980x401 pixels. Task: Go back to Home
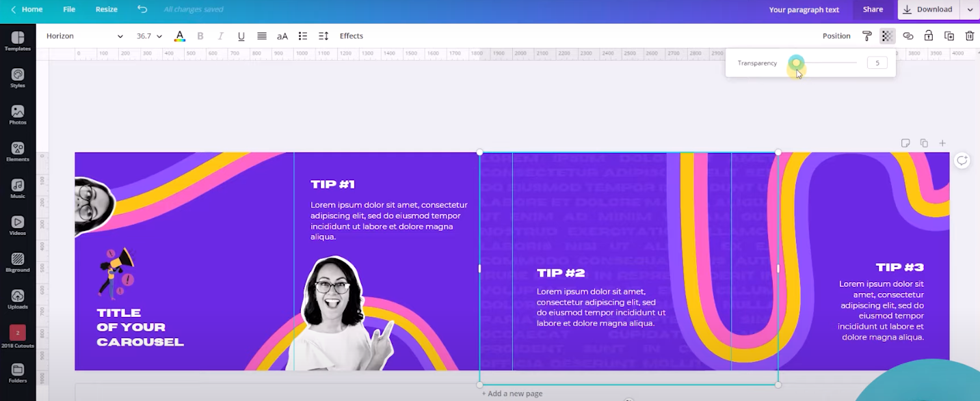[x=27, y=10]
